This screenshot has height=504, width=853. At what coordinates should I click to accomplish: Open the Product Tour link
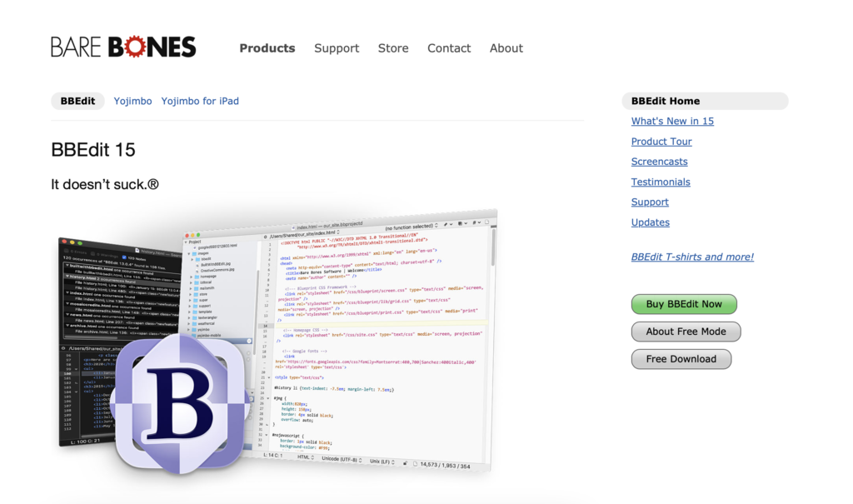pyautogui.click(x=661, y=141)
